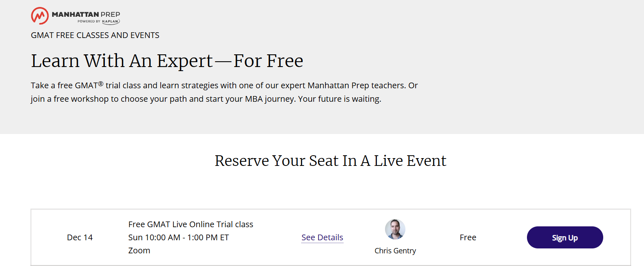Click the 'Reserve Your Seat In A Live Event' heading

point(330,161)
